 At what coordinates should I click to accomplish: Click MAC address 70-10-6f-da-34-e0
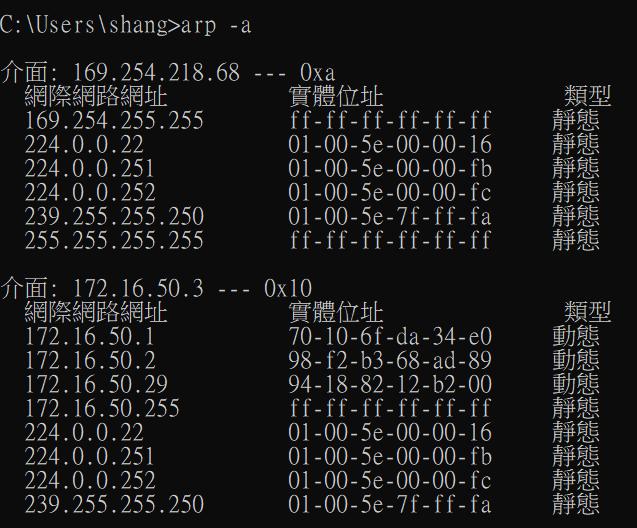[390, 337]
